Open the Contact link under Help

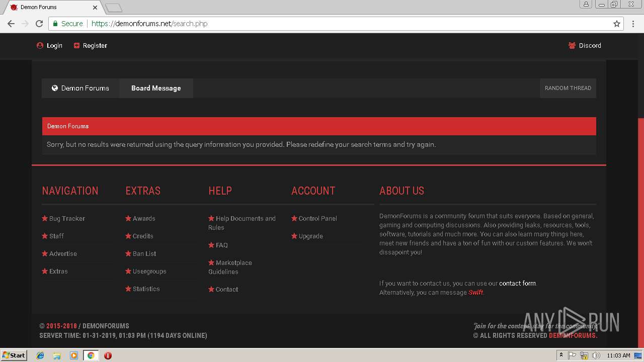227,289
